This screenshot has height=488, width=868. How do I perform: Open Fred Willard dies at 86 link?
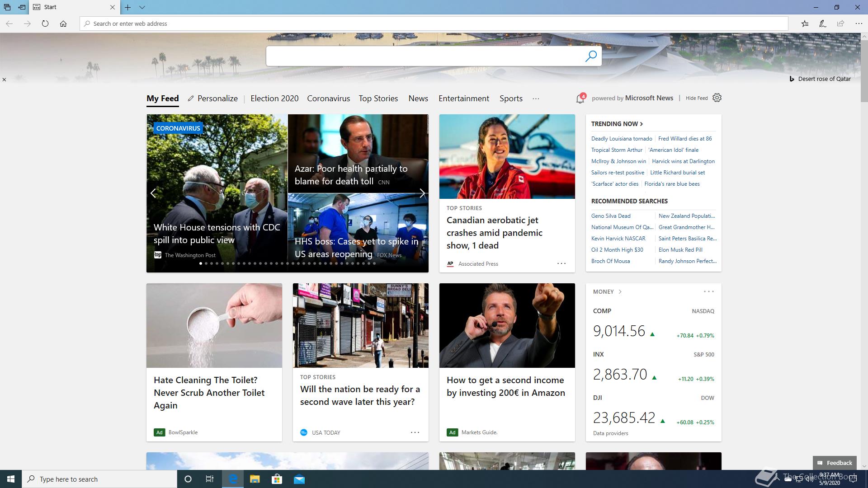[685, 139]
